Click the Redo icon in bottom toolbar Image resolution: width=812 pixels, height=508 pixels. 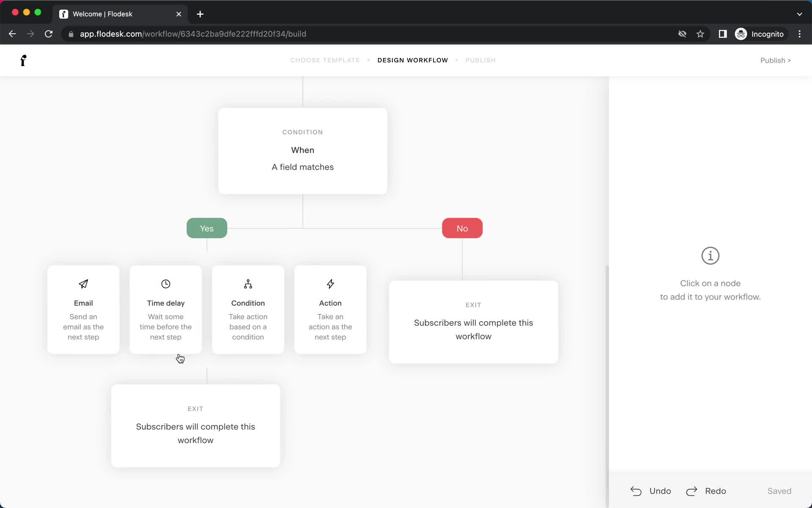point(691,491)
